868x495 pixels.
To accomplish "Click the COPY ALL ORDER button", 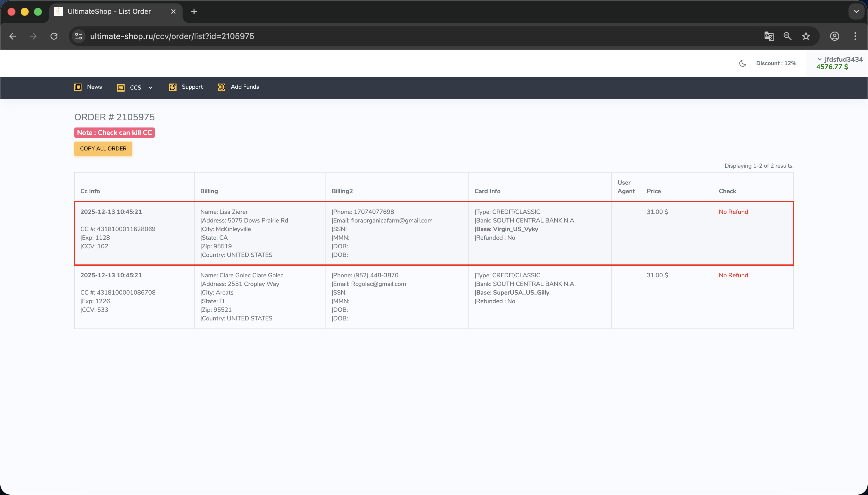I will pyautogui.click(x=103, y=148).
